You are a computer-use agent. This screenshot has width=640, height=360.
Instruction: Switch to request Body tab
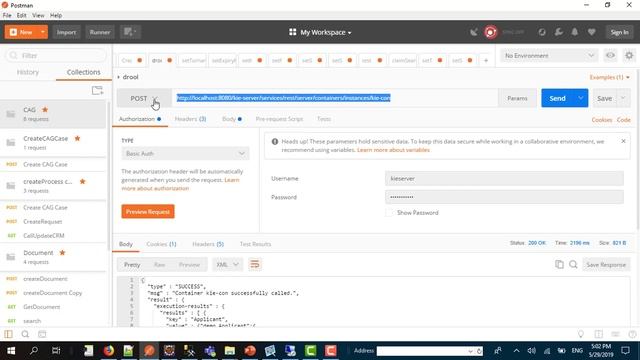(231, 119)
